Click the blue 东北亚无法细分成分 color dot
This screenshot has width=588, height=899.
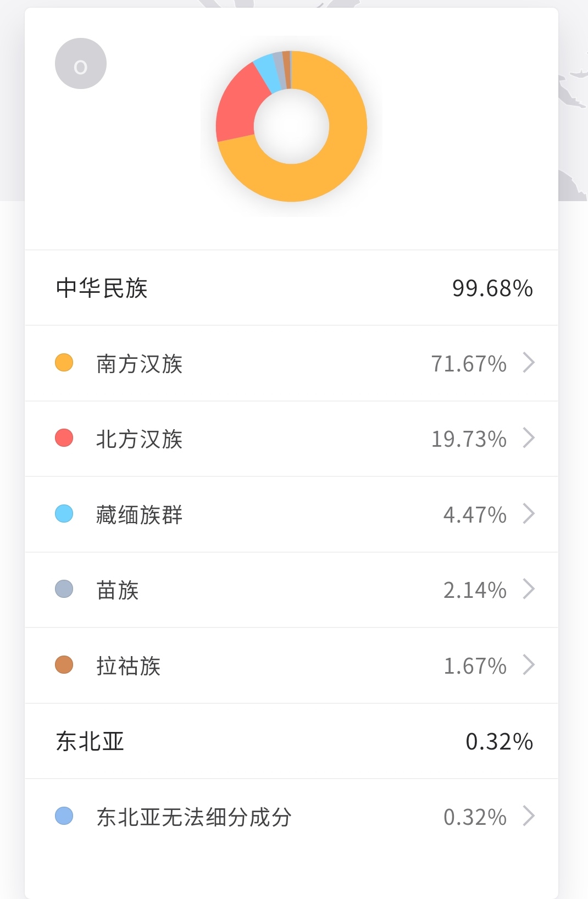click(64, 816)
